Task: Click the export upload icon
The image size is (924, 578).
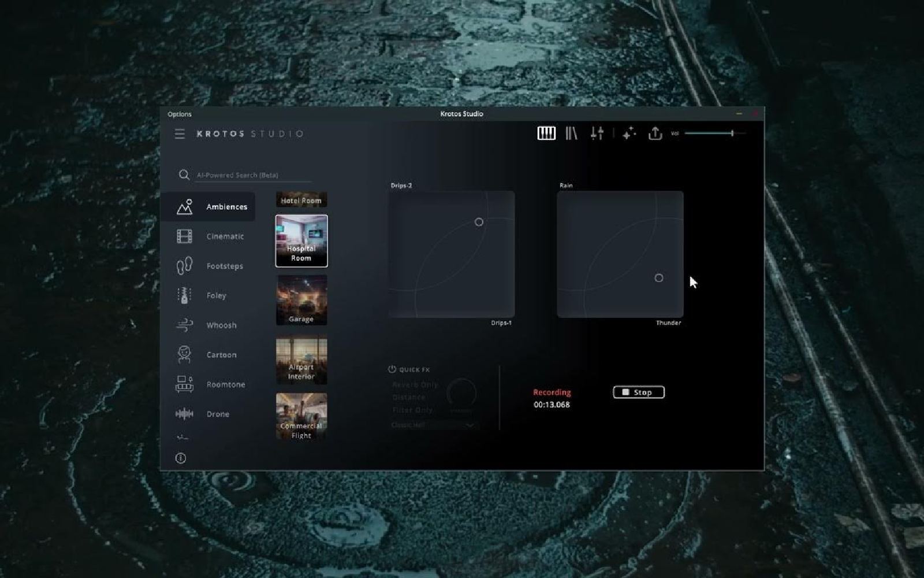Action: pos(655,134)
